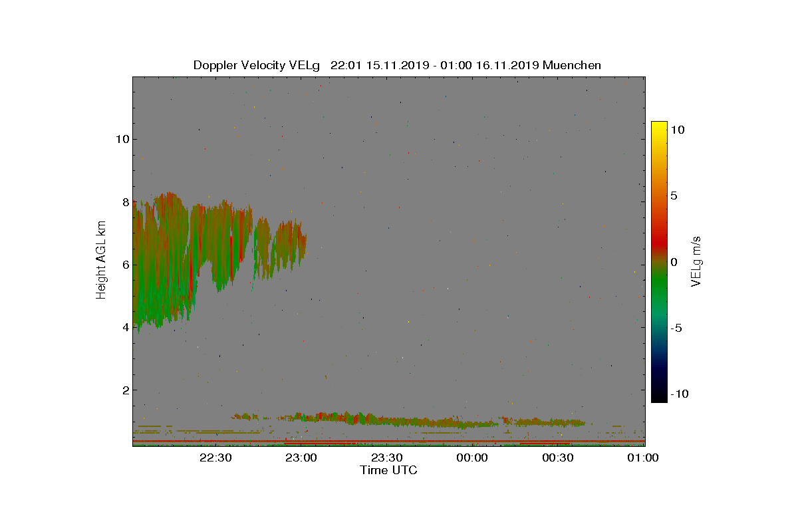Click the black bottom end of the colorbar
The height and width of the screenshot is (532, 798).
click(659, 396)
